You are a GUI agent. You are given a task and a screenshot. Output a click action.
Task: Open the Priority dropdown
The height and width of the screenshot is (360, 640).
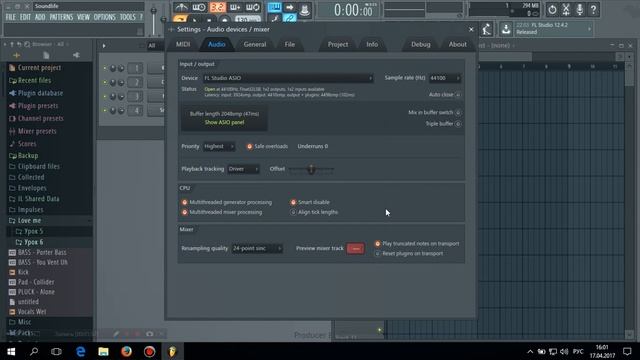219,146
